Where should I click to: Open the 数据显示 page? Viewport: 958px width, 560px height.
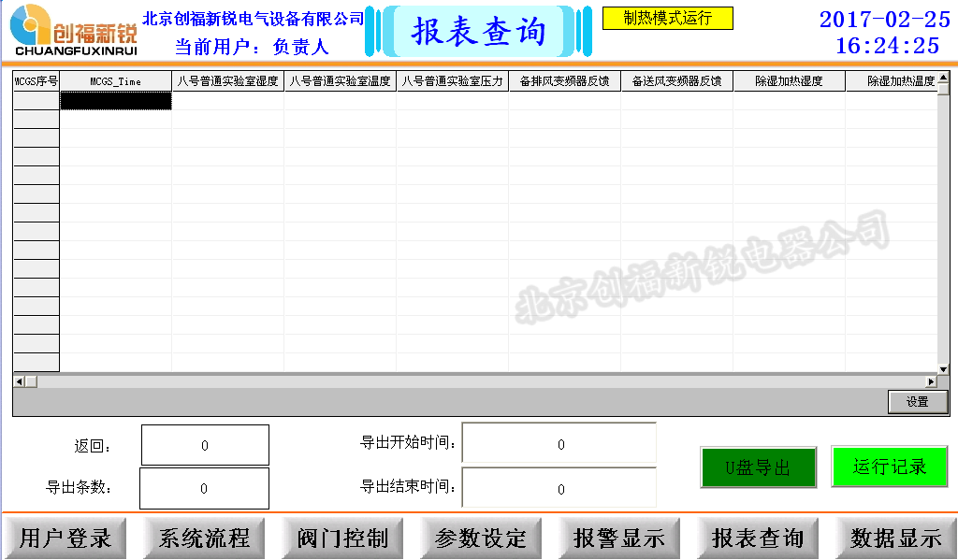coord(895,538)
